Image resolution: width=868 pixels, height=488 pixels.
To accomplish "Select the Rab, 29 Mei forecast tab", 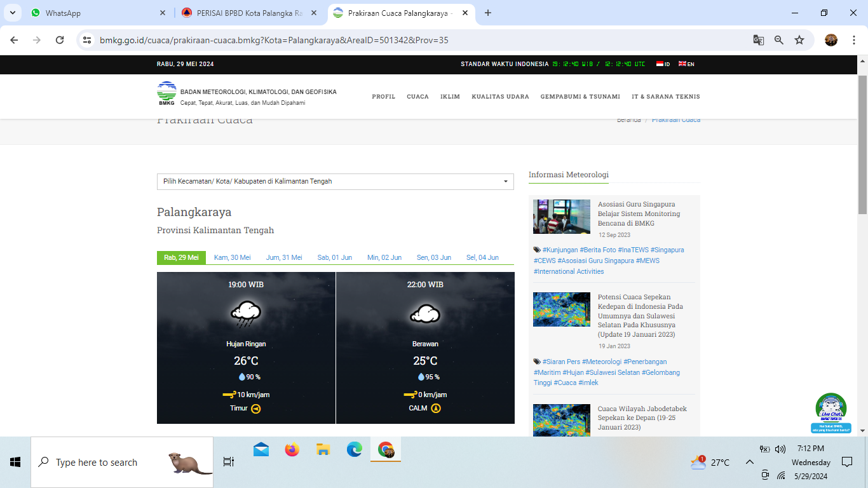I will pyautogui.click(x=181, y=257).
